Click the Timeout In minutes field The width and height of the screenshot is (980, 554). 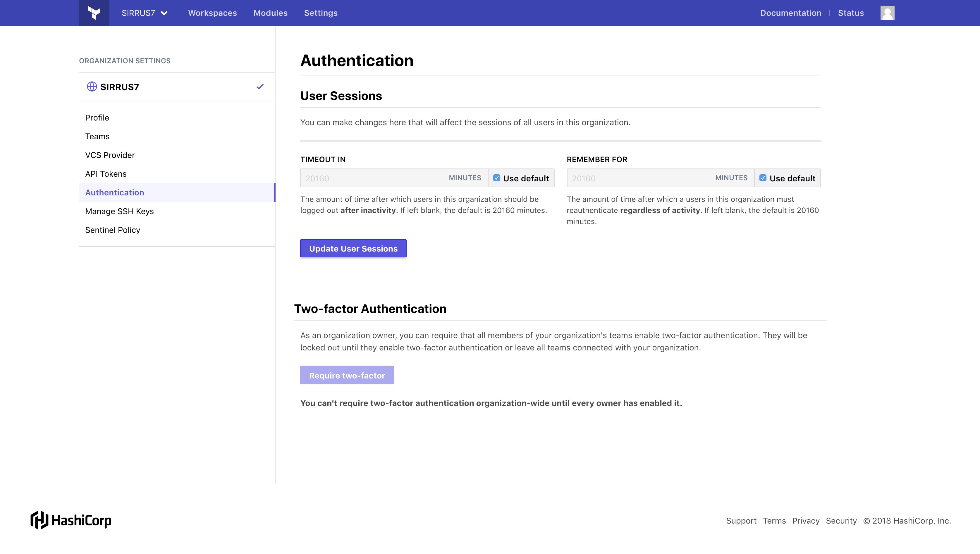pos(373,178)
